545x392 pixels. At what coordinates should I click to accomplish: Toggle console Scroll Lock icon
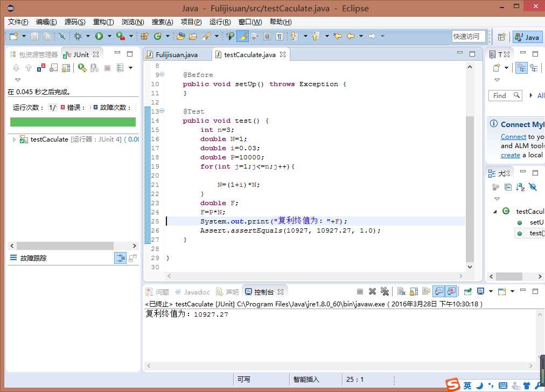click(x=414, y=291)
